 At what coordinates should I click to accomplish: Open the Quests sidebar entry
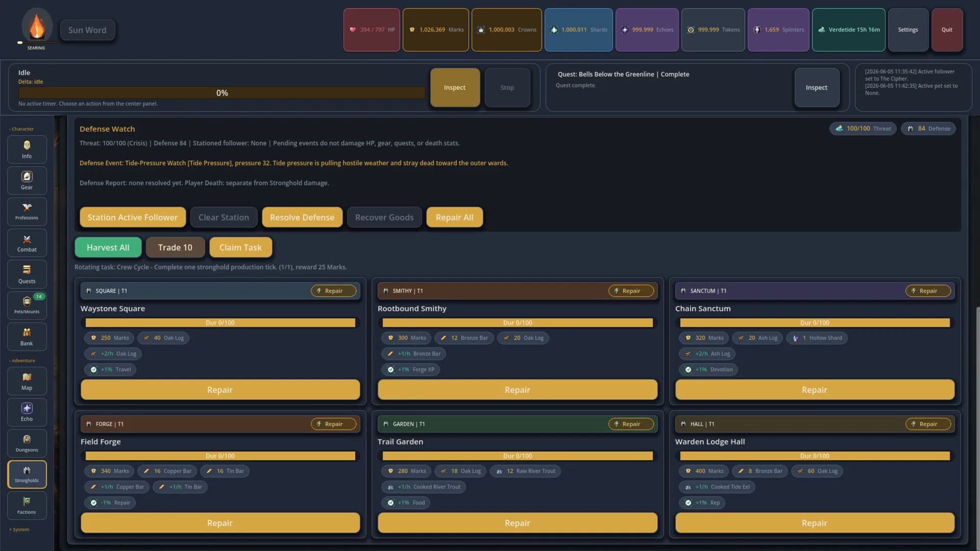coord(27,274)
